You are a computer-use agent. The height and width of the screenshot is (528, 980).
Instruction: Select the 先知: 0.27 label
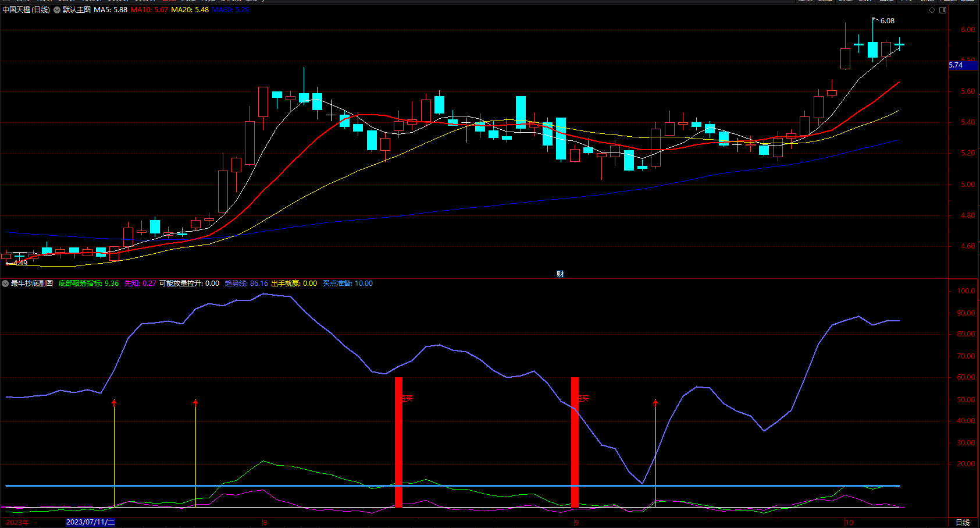coord(140,284)
